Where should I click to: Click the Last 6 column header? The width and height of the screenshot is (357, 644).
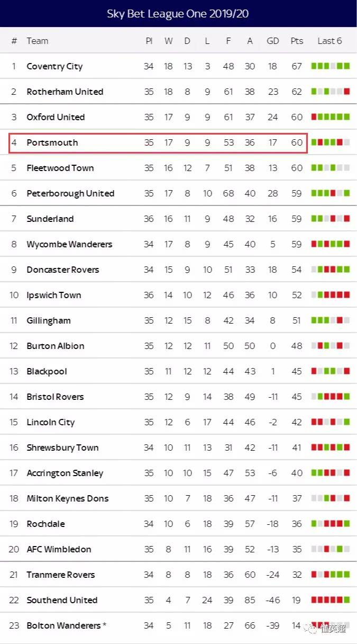[329, 41]
